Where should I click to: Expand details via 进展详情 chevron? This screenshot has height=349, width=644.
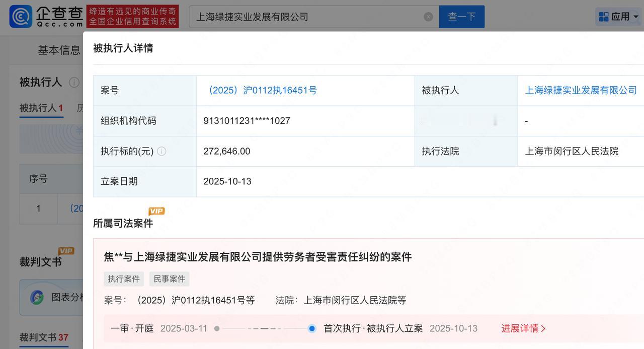(544, 328)
